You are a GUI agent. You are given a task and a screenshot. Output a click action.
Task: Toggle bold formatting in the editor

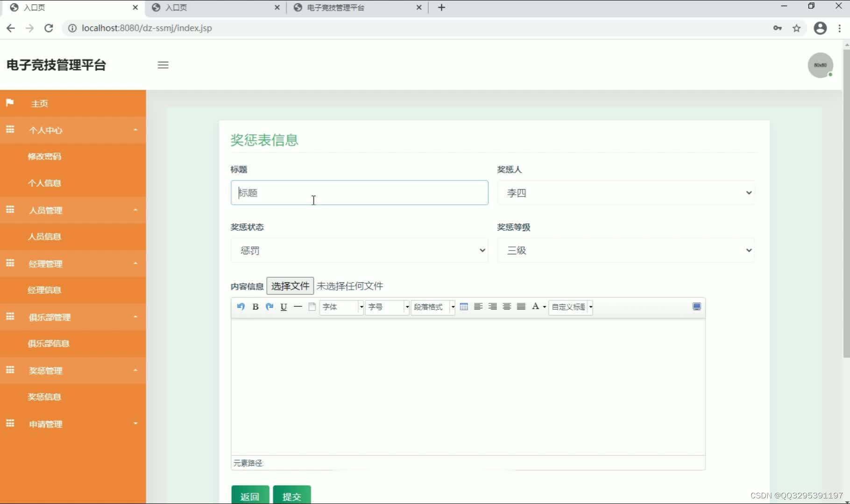point(255,307)
